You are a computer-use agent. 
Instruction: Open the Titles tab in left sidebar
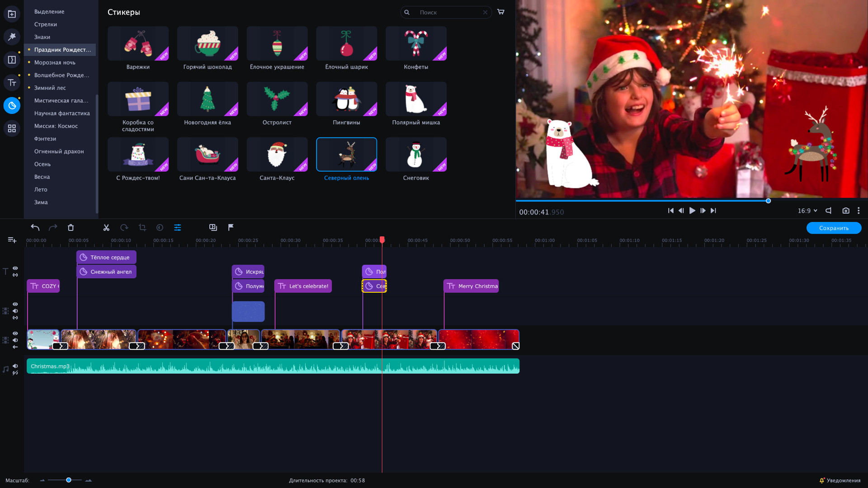[x=12, y=83]
